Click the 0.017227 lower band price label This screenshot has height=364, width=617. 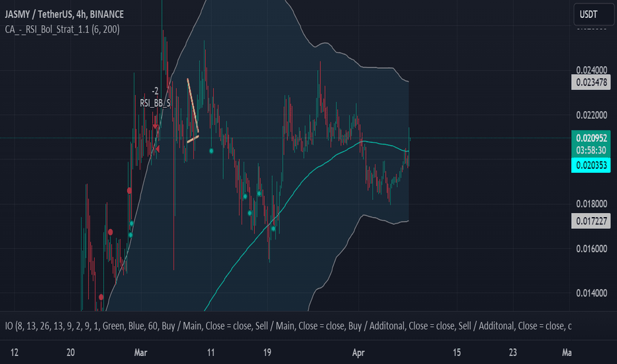[591, 221]
